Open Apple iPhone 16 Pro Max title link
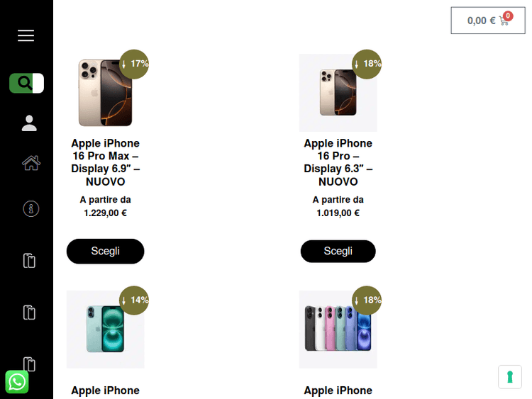The width and height of the screenshot is (532, 399). [105, 162]
